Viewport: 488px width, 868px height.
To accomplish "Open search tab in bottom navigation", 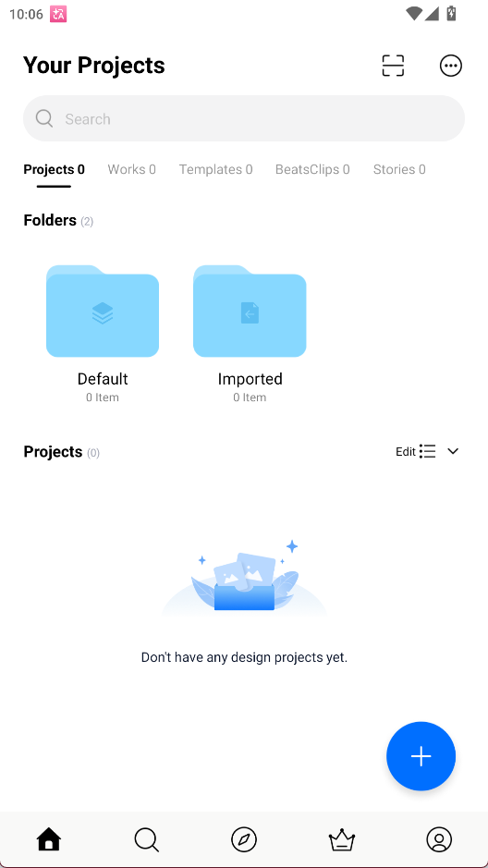I will point(147,839).
